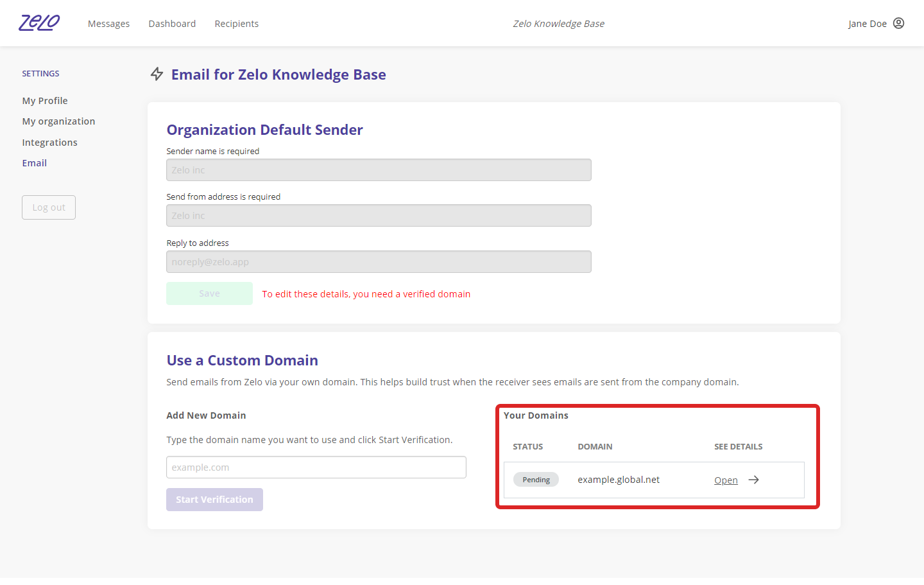The height and width of the screenshot is (585, 924).
Task: Click the Zelo logo
Action: click(x=39, y=23)
